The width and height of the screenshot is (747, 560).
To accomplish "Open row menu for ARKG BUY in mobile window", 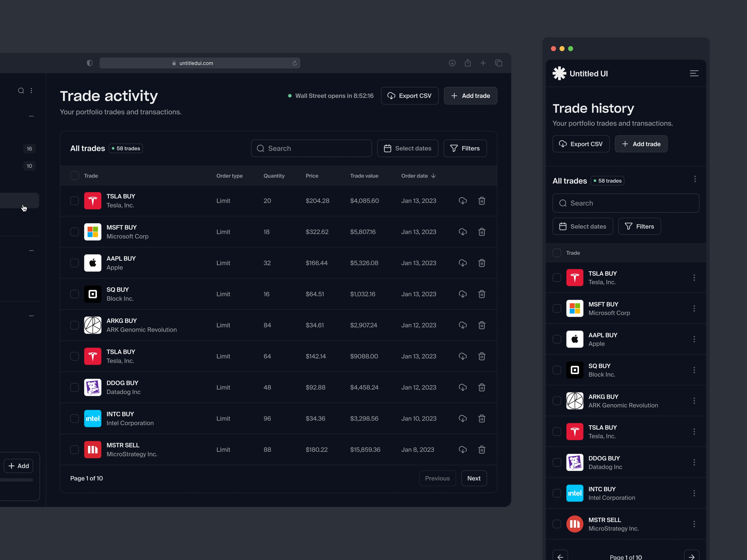I will tap(694, 401).
